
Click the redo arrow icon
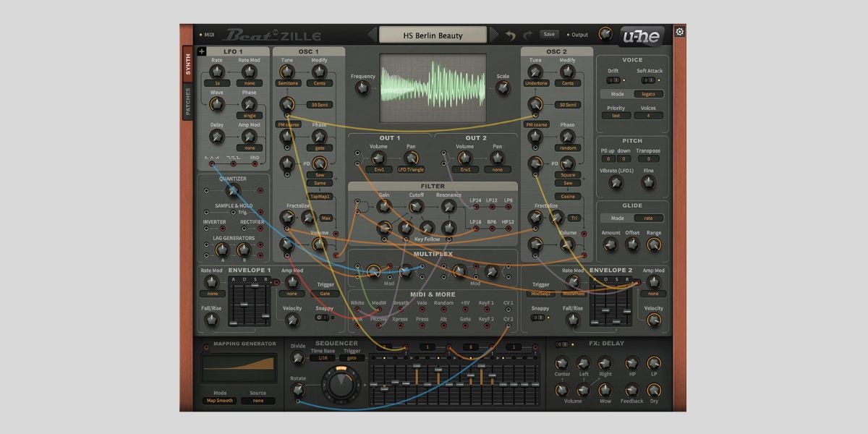[x=528, y=35]
